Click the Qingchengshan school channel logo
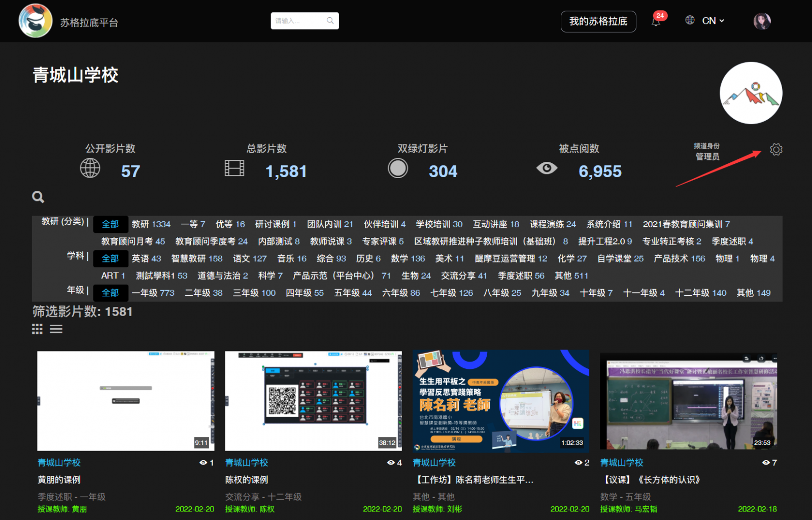Image resolution: width=812 pixels, height=520 pixels. (751, 93)
